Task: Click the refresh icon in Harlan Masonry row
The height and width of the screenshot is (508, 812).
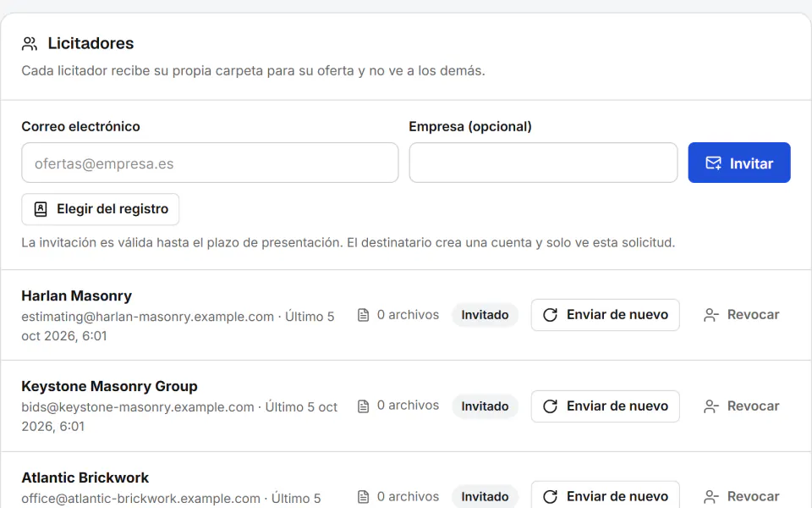Action: click(x=550, y=315)
